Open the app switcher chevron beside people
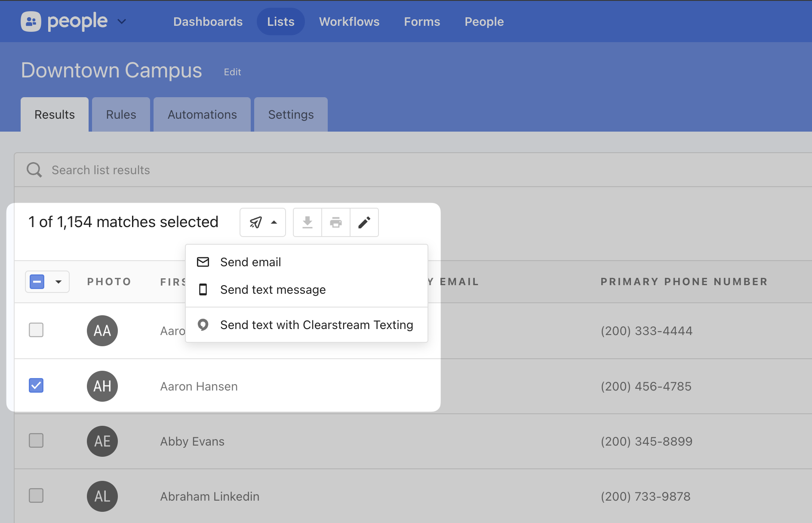This screenshot has height=523, width=812. (122, 22)
